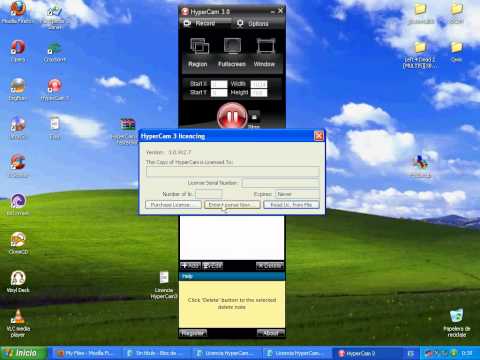Image resolution: width=480 pixels, height=360 pixels.
Task: Click the Expires field showing Never
Action: (298, 194)
